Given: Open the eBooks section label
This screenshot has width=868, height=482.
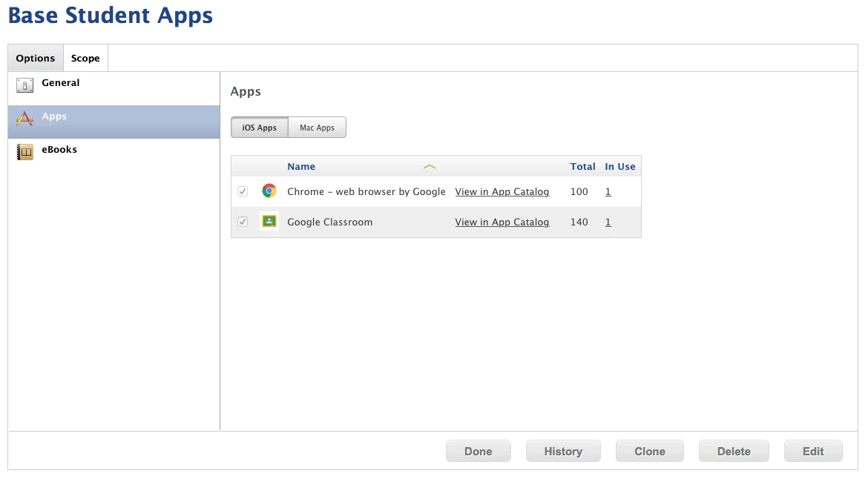Looking at the screenshot, I should tap(59, 149).
